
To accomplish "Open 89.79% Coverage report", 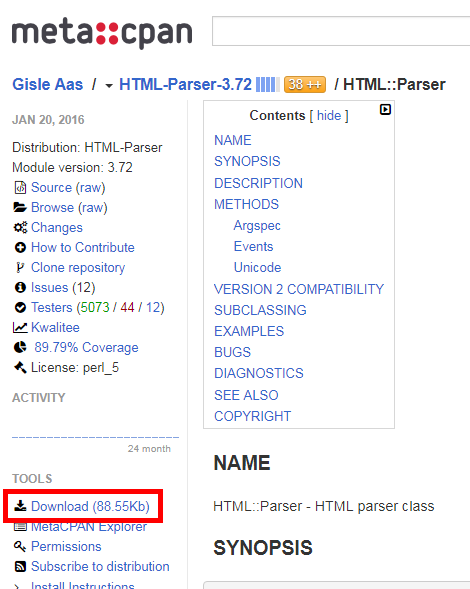I will point(86,347).
